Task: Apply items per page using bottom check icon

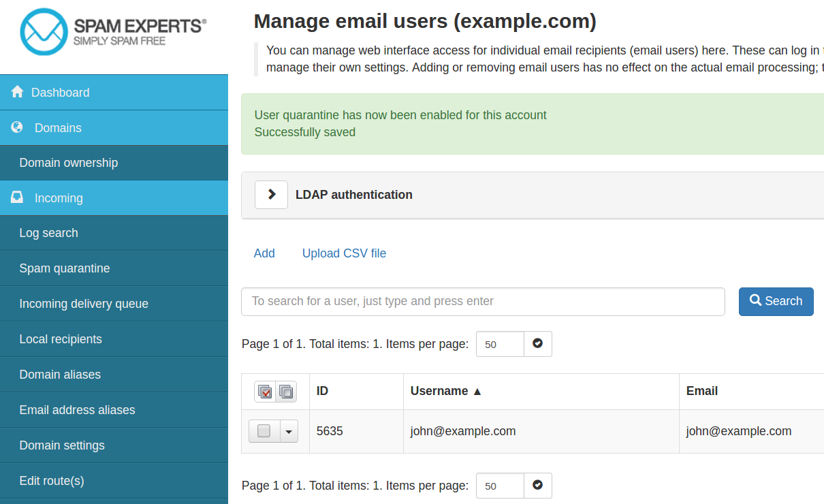Action: (x=537, y=486)
